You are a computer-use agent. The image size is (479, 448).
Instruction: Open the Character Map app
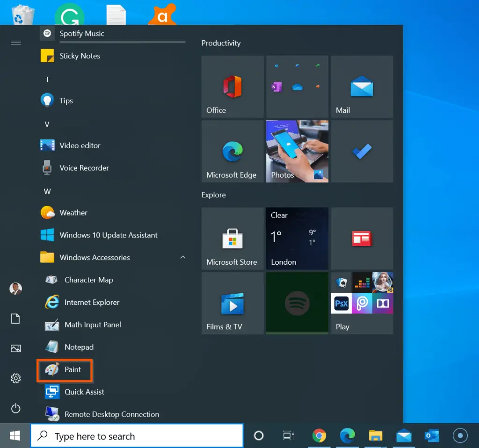(88, 280)
